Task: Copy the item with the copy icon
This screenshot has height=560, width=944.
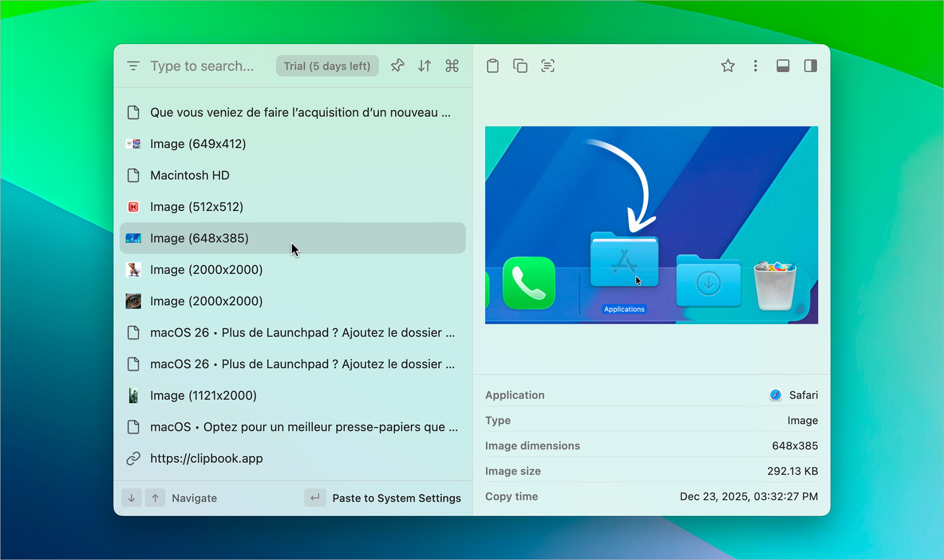Action: pos(520,65)
